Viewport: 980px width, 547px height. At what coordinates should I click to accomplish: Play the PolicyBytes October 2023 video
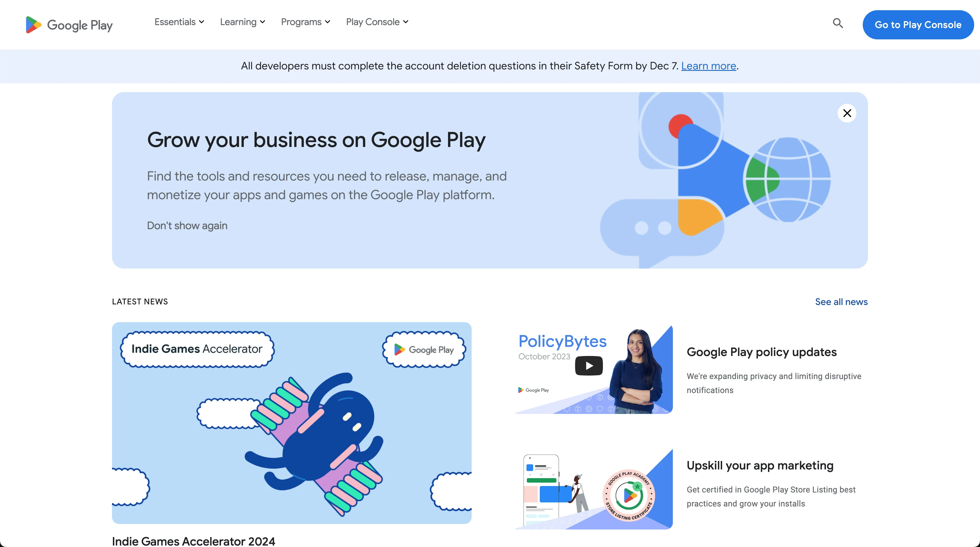(x=589, y=366)
